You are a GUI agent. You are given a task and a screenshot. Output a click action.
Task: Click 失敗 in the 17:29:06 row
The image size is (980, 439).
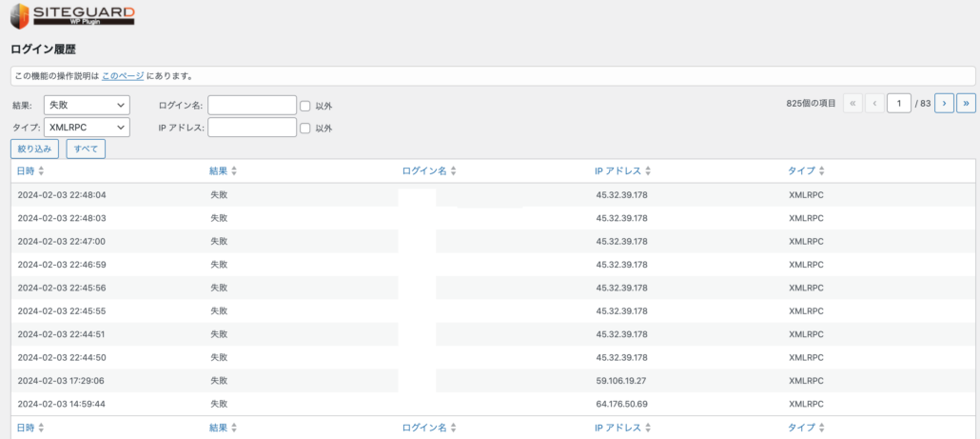coord(219,381)
